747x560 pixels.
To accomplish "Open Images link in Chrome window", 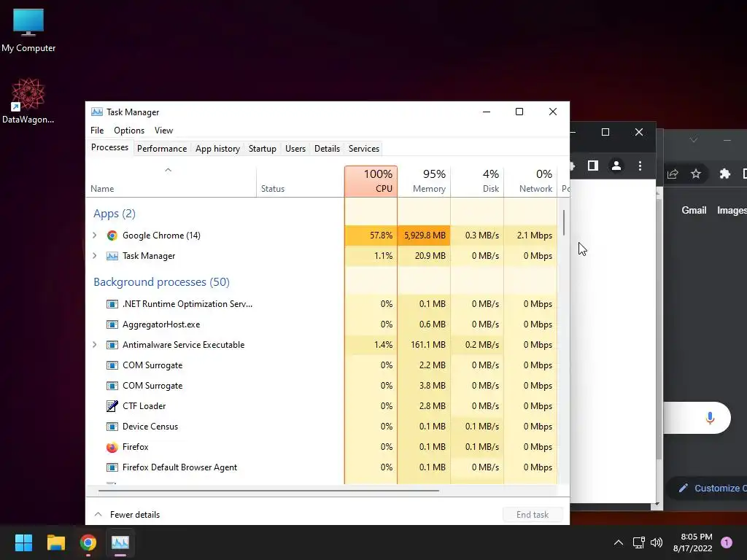I will (x=732, y=211).
